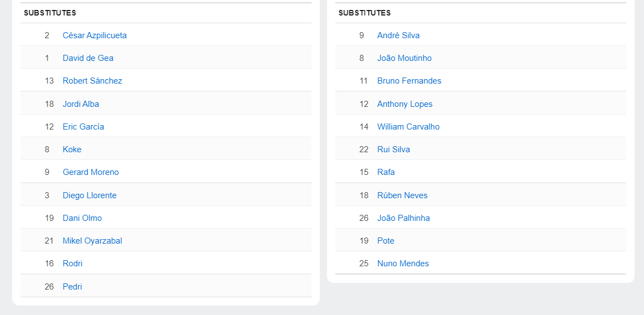Select William Carvalho from Portugal substitutes
The height and width of the screenshot is (315, 644).
[x=408, y=127]
